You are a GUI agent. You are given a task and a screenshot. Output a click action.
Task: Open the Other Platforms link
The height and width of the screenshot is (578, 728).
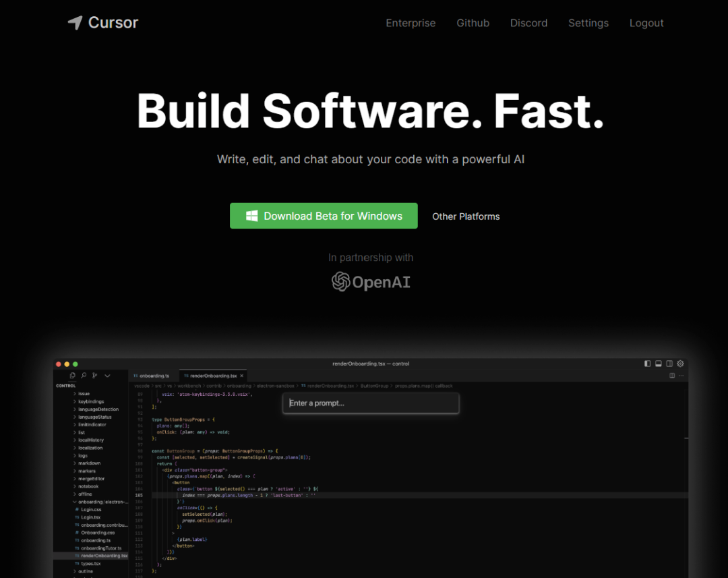point(466,216)
